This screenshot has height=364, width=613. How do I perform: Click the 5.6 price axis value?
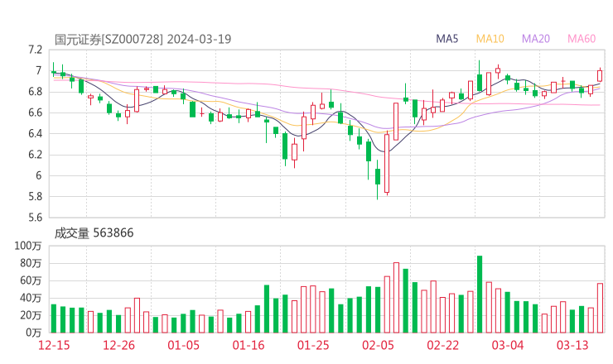(35, 217)
